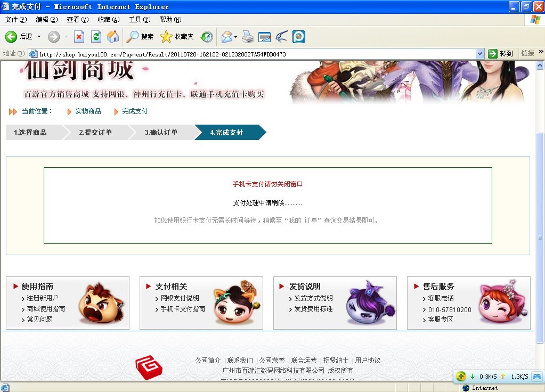Click the vertical scrollbar up arrow
Screen dimensions: 545x392
540,65
